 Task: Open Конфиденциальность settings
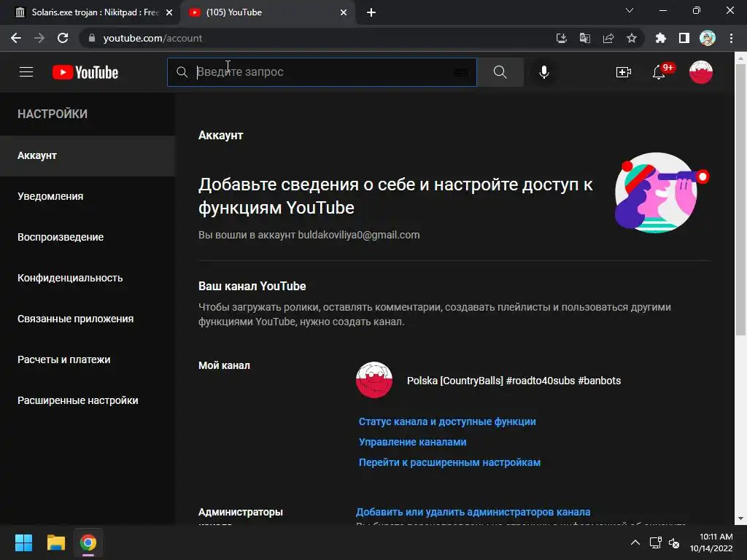(88, 278)
